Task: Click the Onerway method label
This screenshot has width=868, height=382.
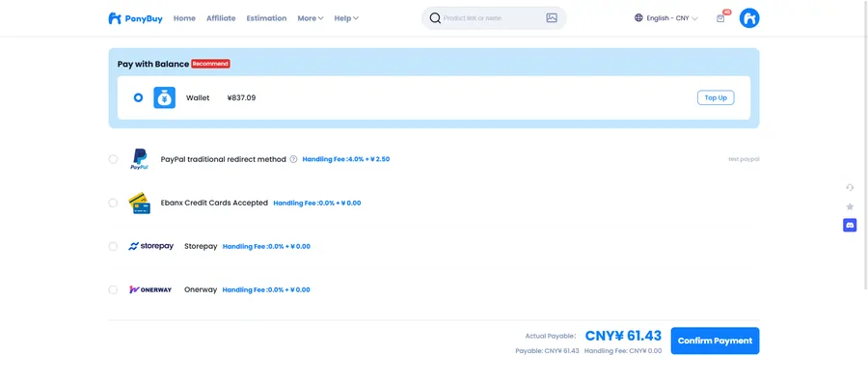Action: point(201,289)
